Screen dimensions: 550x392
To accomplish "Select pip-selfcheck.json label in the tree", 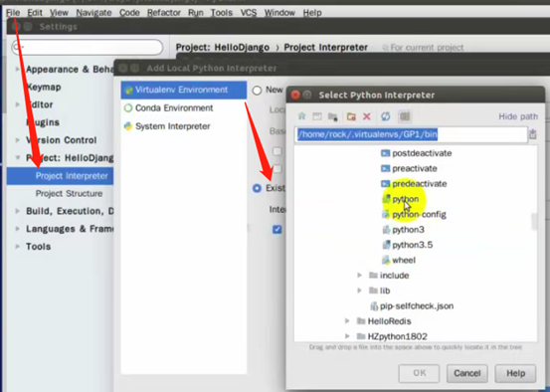I will point(417,306).
